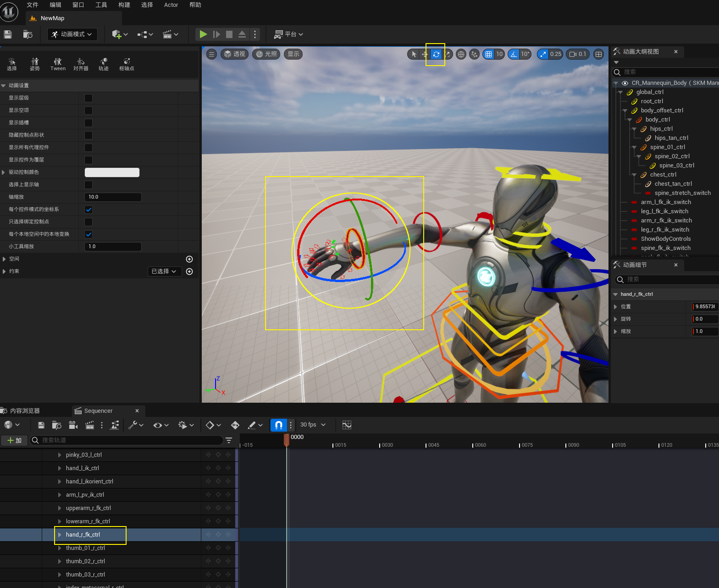The height and width of the screenshot is (588, 719).
Task: Click the 加 add track button
Action: [14, 440]
